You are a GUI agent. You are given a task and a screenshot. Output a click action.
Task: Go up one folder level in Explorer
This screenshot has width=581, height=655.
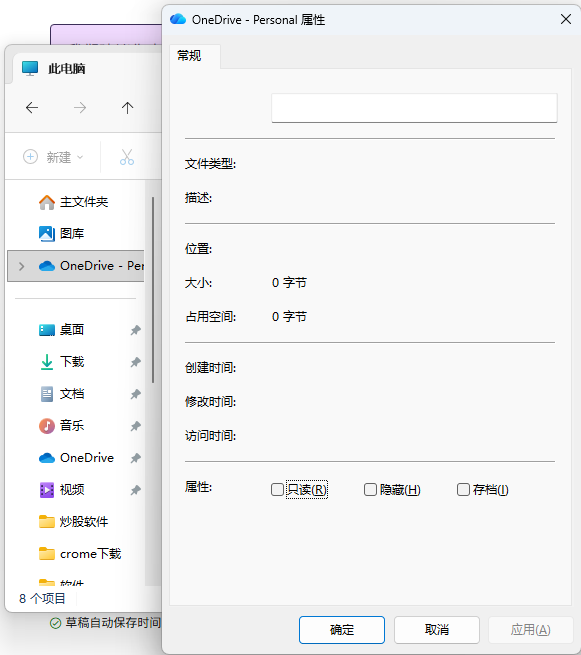[x=127, y=108]
